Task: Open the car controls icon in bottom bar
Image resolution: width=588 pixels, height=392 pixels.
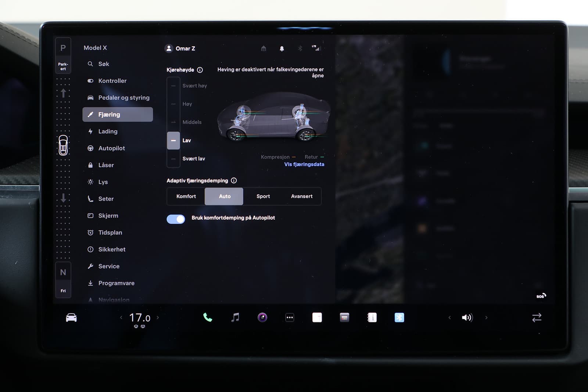Action: coord(71,317)
